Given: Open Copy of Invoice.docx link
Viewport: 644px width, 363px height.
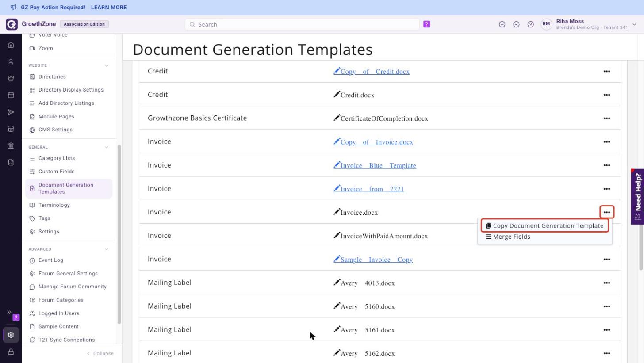Looking at the screenshot, I should coord(373,142).
